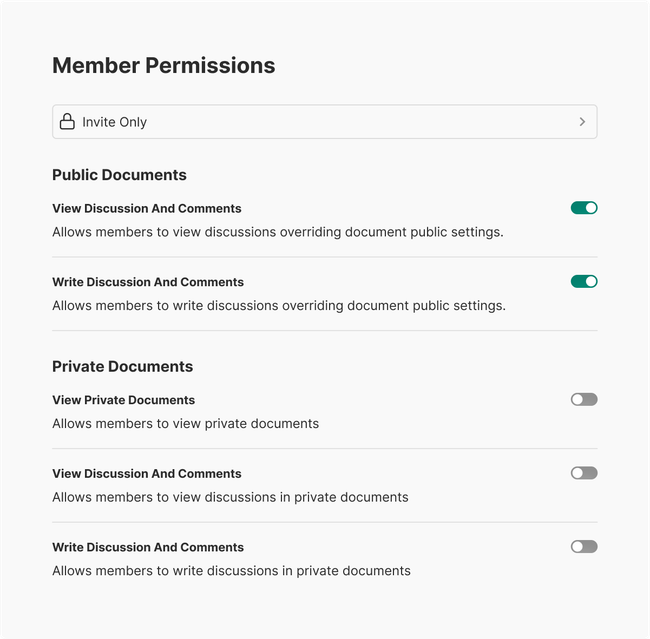Enable private documents View Discussion And Comments toggle
Image resolution: width=650 pixels, height=639 pixels.
point(584,473)
